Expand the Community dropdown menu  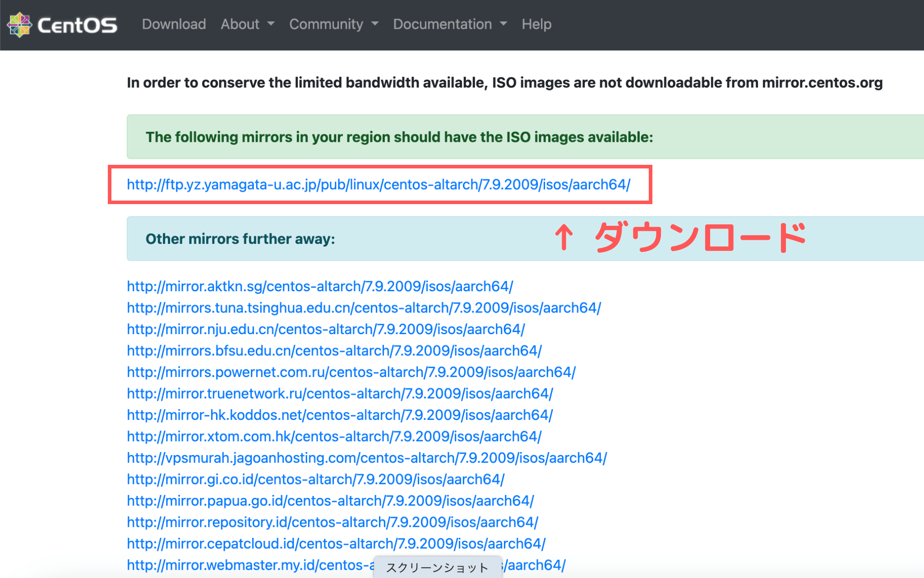pos(333,24)
